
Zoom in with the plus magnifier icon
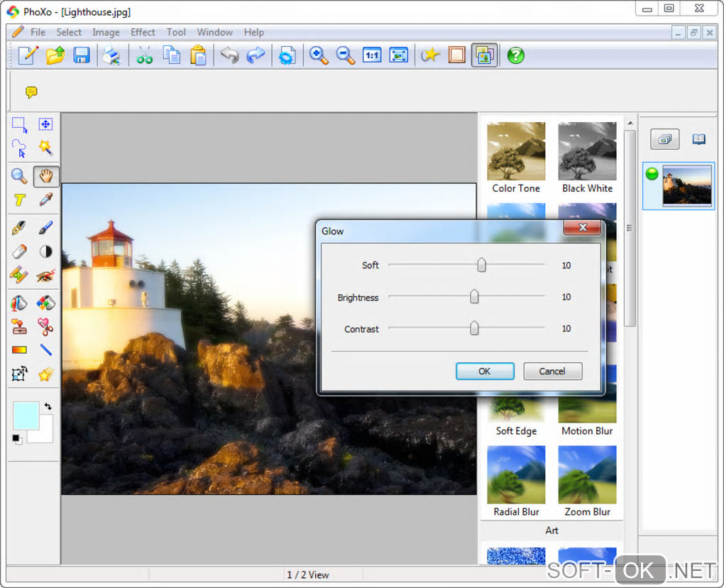click(x=319, y=55)
